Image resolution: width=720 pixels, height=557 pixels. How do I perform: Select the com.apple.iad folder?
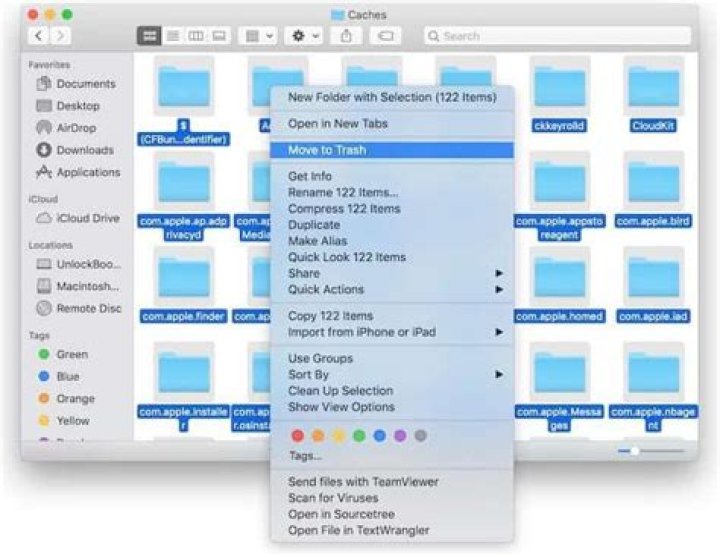click(x=653, y=285)
